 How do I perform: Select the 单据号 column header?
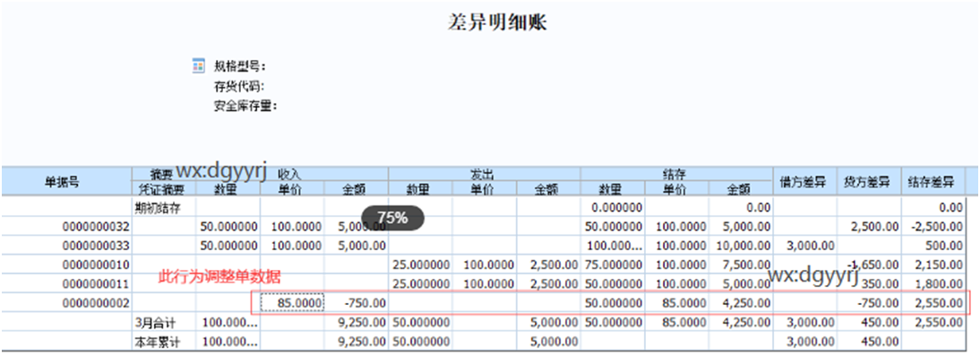tap(62, 182)
